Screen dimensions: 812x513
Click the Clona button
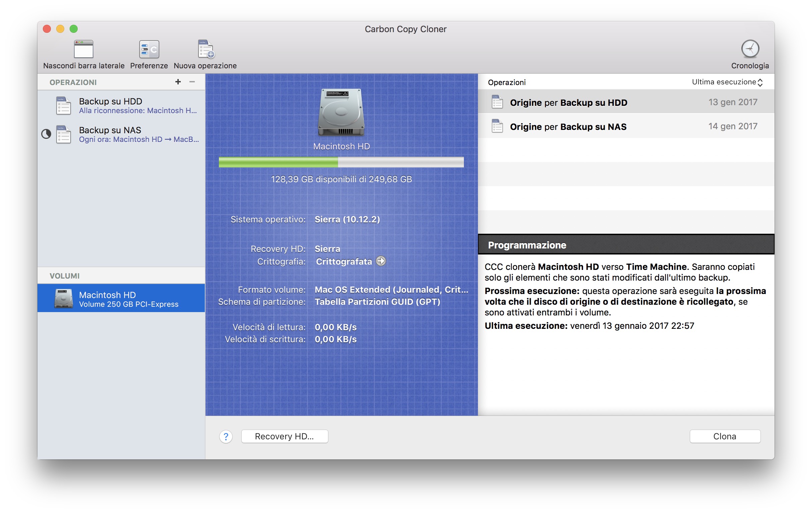tap(725, 436)
